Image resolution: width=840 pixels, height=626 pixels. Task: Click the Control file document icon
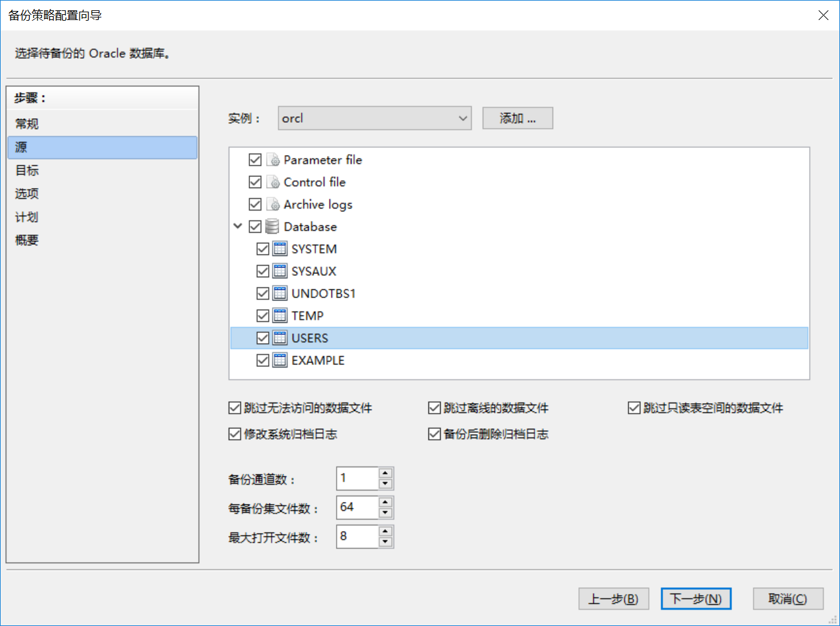(x=273, y=182)
